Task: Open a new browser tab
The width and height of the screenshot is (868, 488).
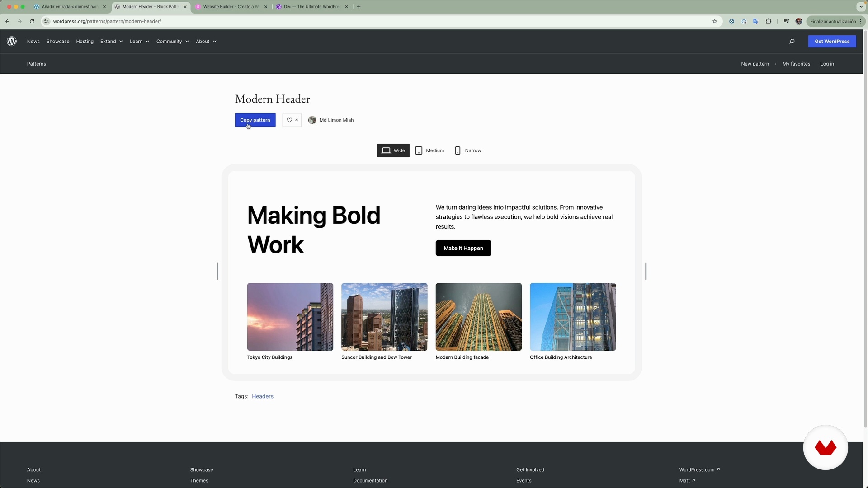Action: (359, 7)
